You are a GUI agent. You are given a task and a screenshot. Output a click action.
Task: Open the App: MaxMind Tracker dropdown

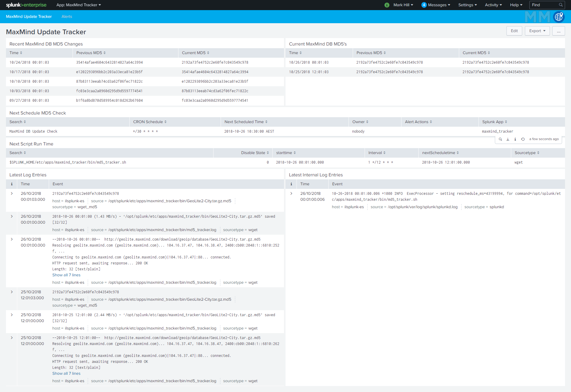(x=79, y=5)
